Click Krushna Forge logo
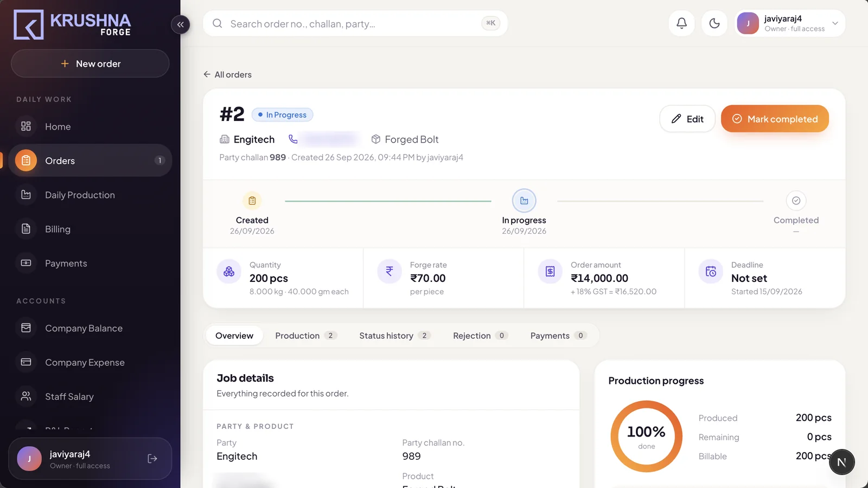This screenshot has width=868, height=488. click(x=72, y=24)
